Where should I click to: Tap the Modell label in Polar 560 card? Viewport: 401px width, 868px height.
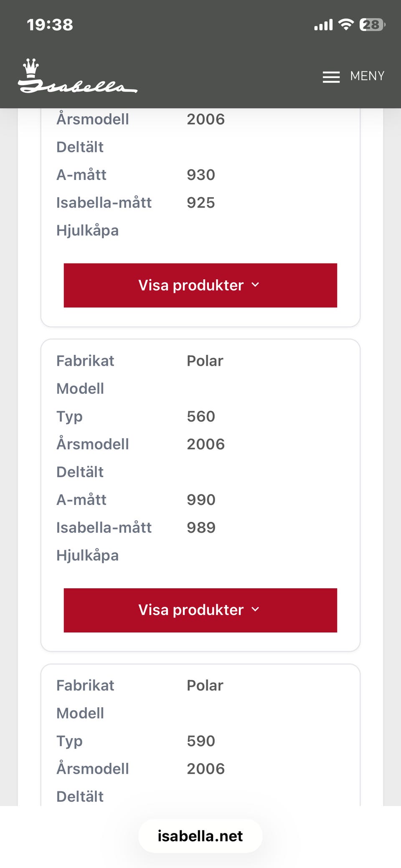(x=80, y=389)
